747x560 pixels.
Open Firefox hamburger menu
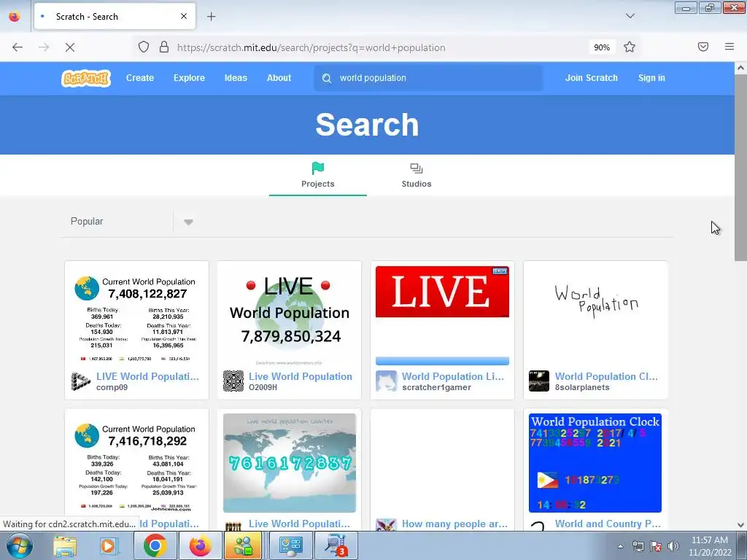(729, 47)
